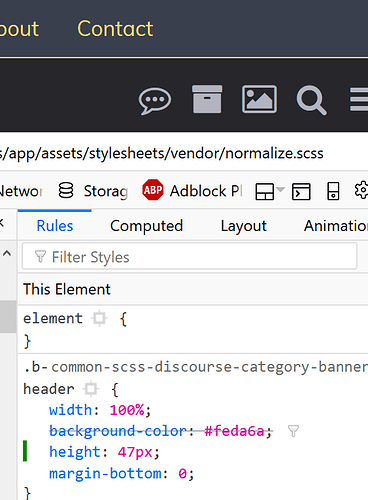Click the normalize.scss stylesheet path
The image size is (368, 500).
pyautogui.click(x=162, y=154)
